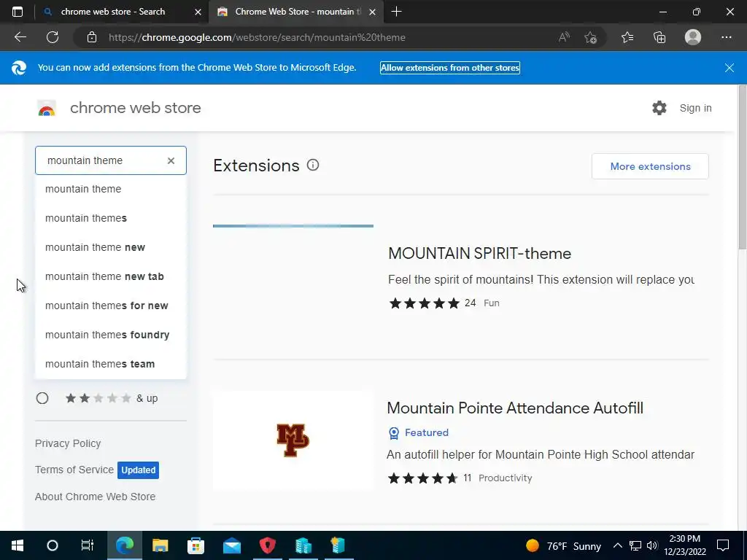
Task: Choose suggestion 'mountain themes'
Action: point(111,218)
